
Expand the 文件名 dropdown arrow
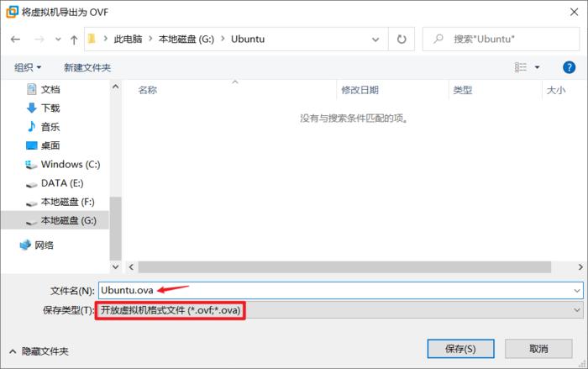(x=577, y=291)
